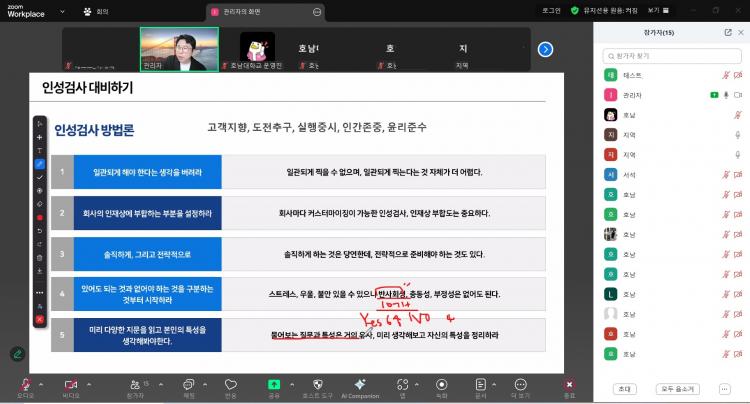Click the participant search field

click(x=672, y=56)
